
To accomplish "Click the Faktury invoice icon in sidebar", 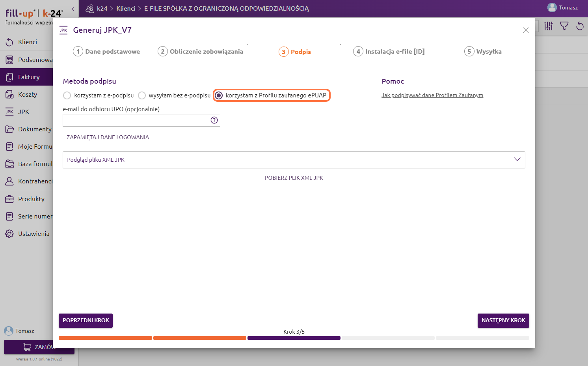I will coord(9,77).
